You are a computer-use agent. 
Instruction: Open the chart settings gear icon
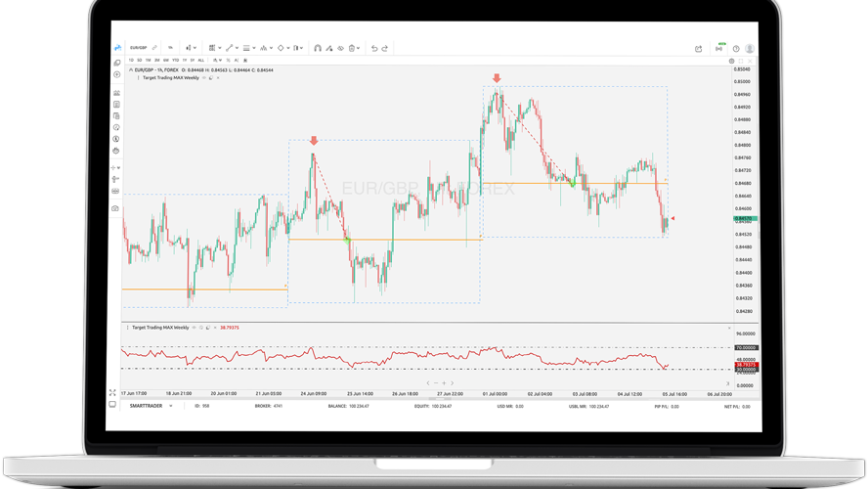pyautogui.click(x=731, y=61)
